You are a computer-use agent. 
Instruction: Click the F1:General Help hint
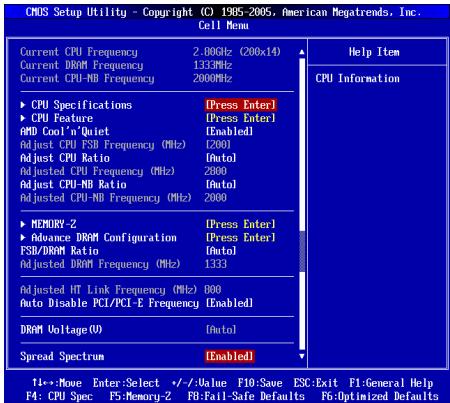click(391, 383)
